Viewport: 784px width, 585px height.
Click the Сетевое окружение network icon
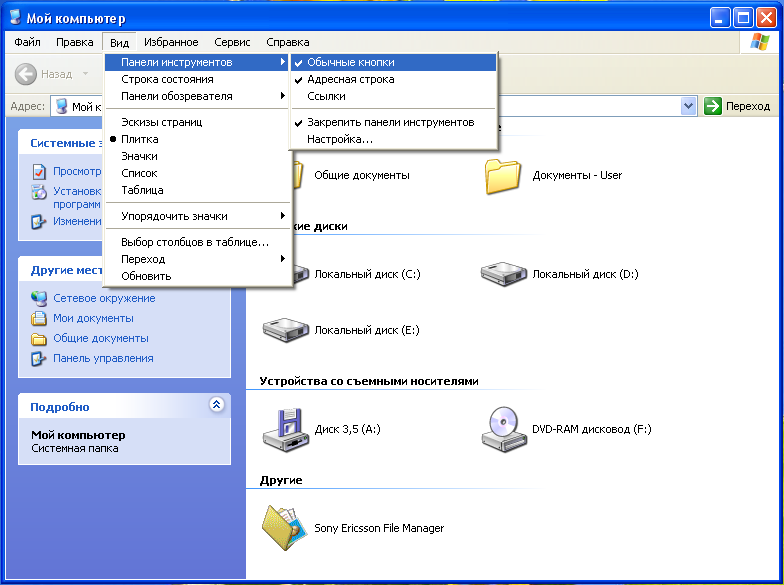38,298
